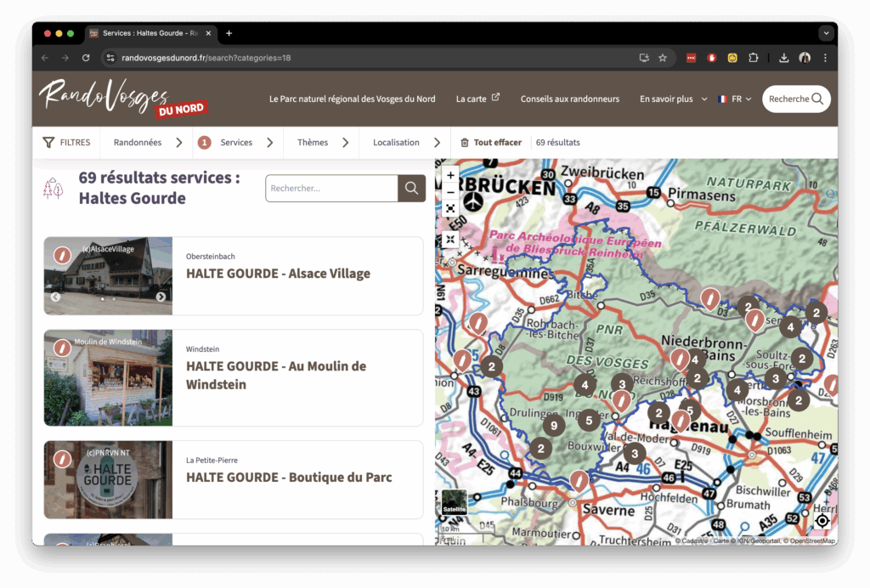Open the Chrome profile avatar
The image size is (870, 588).
[x=805, y=58]
